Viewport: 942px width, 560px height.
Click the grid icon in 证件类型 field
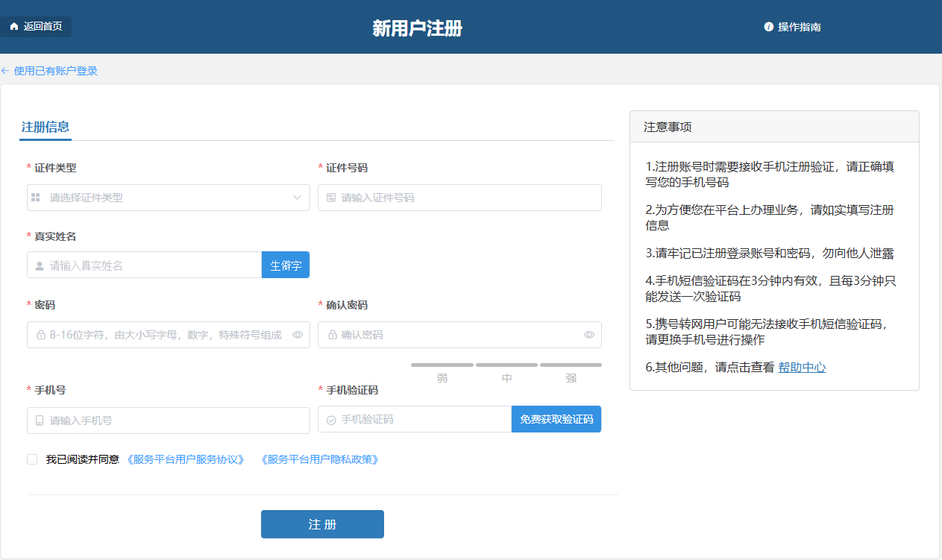point(36,198)
